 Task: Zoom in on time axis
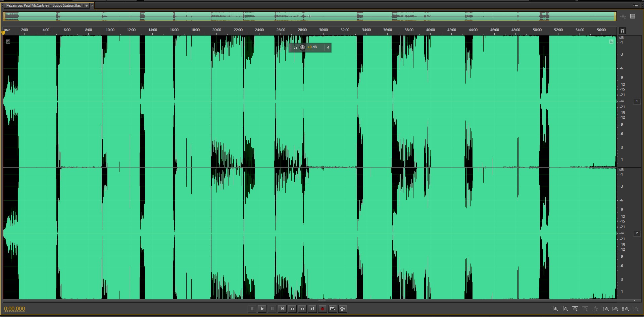click(x=575, y=309)
